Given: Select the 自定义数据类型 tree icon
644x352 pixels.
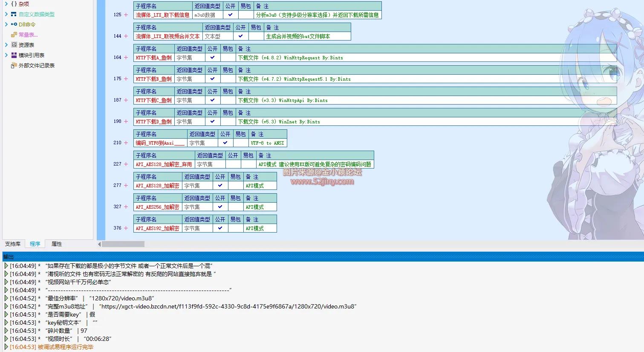Looking at the screenshot, I should coord(14,14).
